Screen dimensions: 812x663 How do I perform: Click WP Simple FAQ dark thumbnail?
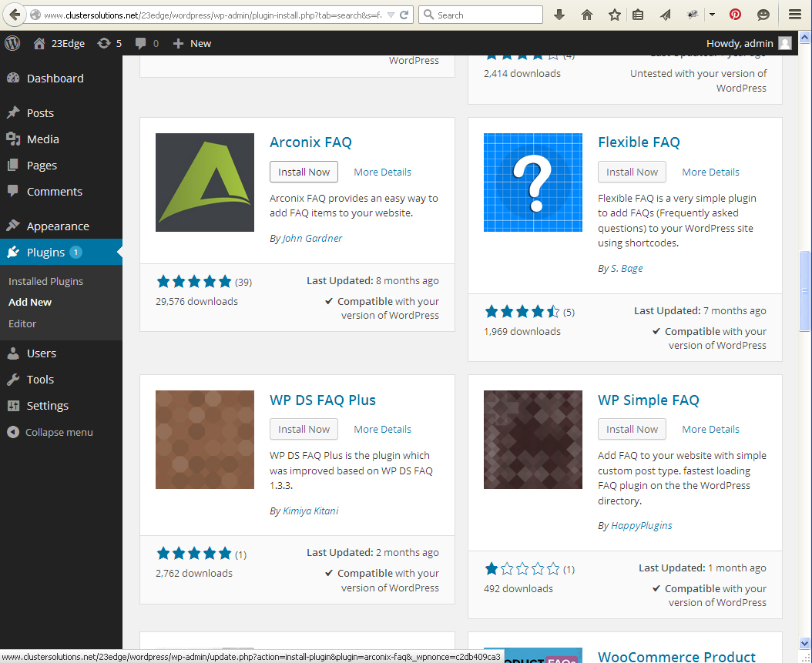pyautogui.click(x=533, y=440)
